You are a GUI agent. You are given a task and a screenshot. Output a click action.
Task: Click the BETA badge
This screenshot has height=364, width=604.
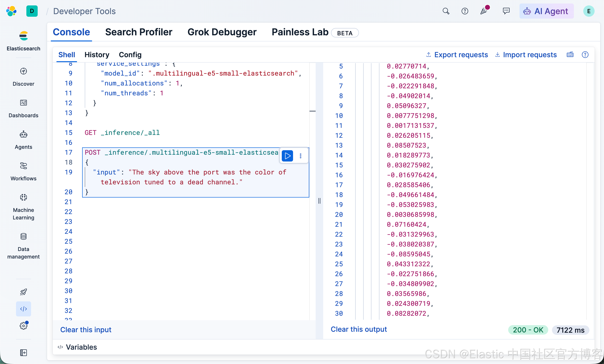[x=345, y=33]
